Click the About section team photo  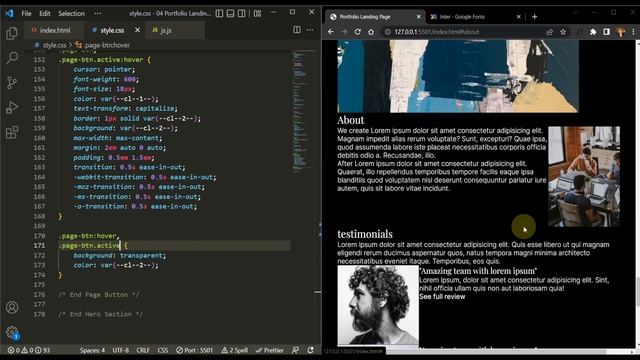click(x=584, y=176)
